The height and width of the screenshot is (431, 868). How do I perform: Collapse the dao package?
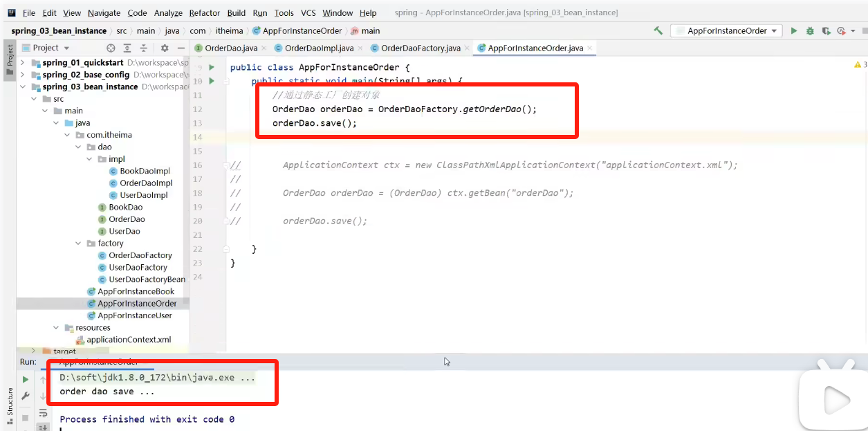(x=78, y=147)
